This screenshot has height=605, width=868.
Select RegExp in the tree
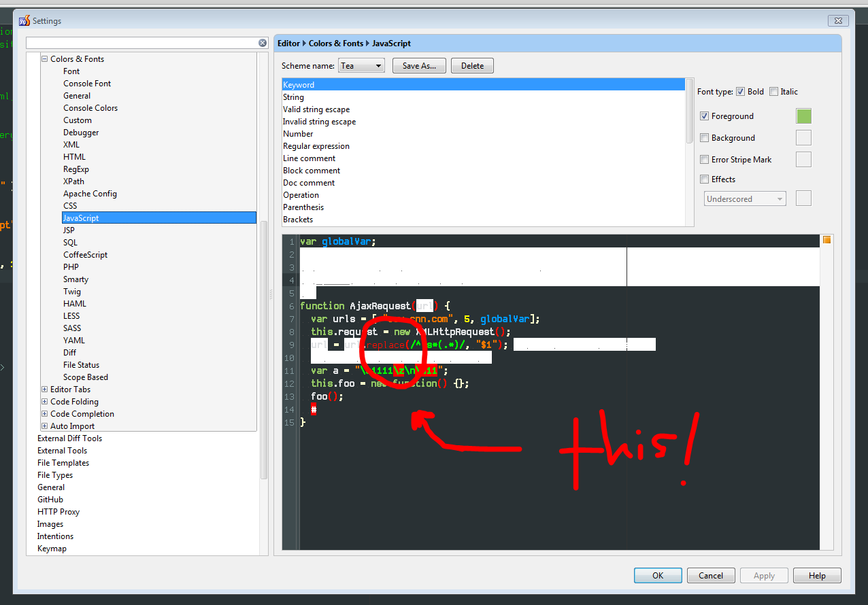[x=76, y=169]
